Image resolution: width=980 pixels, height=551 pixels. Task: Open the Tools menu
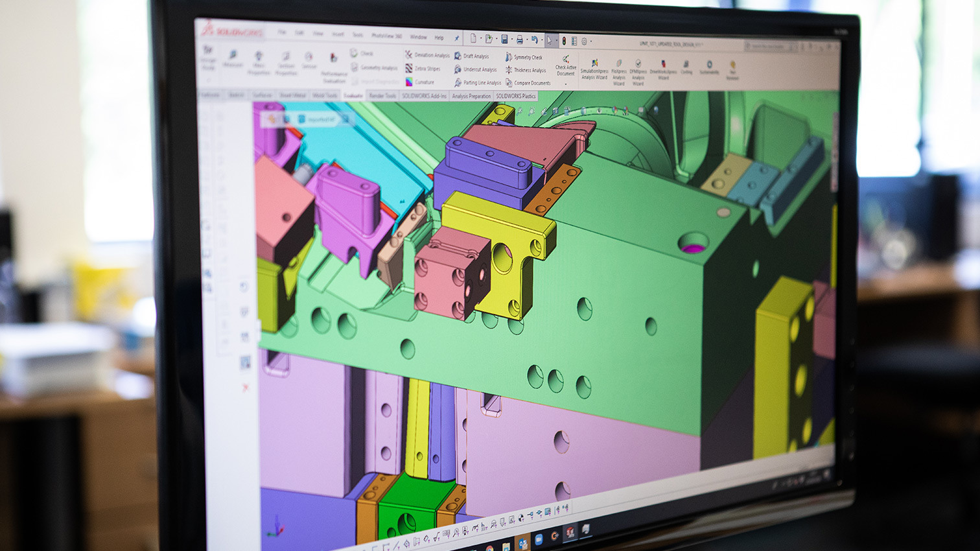click(x=357, y=34)
